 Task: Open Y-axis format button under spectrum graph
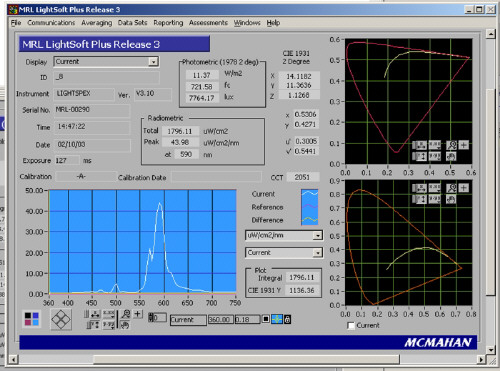coord(109,325)
